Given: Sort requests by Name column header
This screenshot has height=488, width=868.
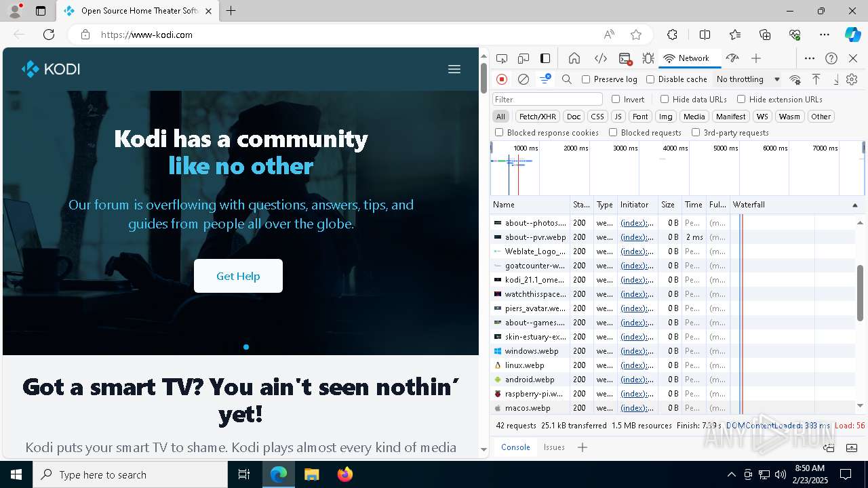Looking at the screenshot, I should tap(530, 205).
